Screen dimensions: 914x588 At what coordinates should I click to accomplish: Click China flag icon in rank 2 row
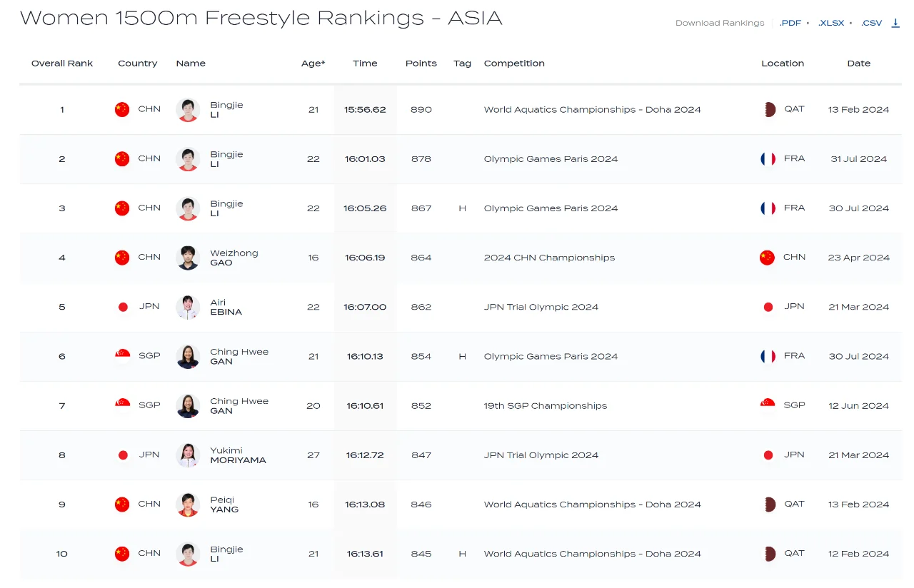point(122,158)
